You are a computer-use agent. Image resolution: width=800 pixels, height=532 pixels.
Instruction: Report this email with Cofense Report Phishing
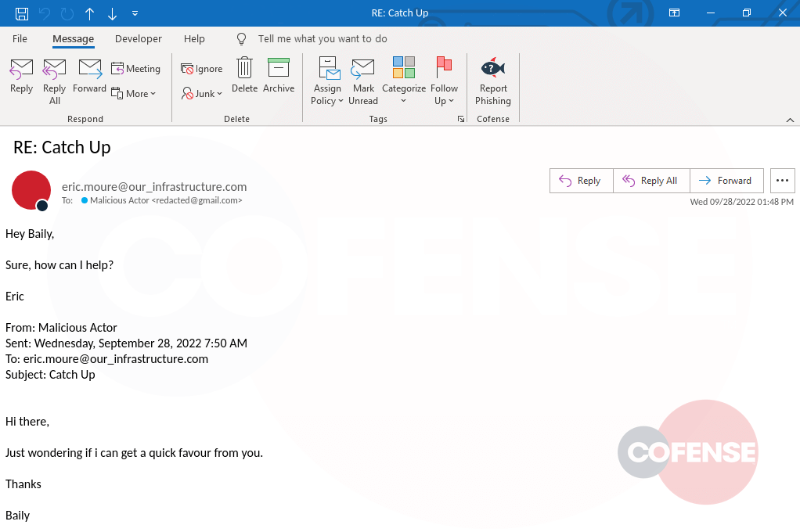pyautogui.click(x=493, y=81)
